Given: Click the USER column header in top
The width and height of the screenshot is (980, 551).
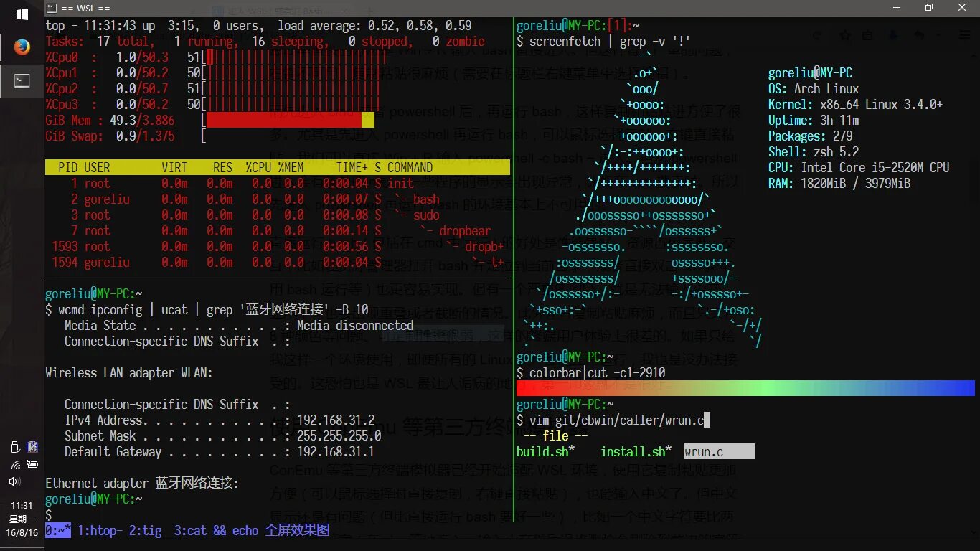Looking at the screenshot, I should [x=97, y=167].
